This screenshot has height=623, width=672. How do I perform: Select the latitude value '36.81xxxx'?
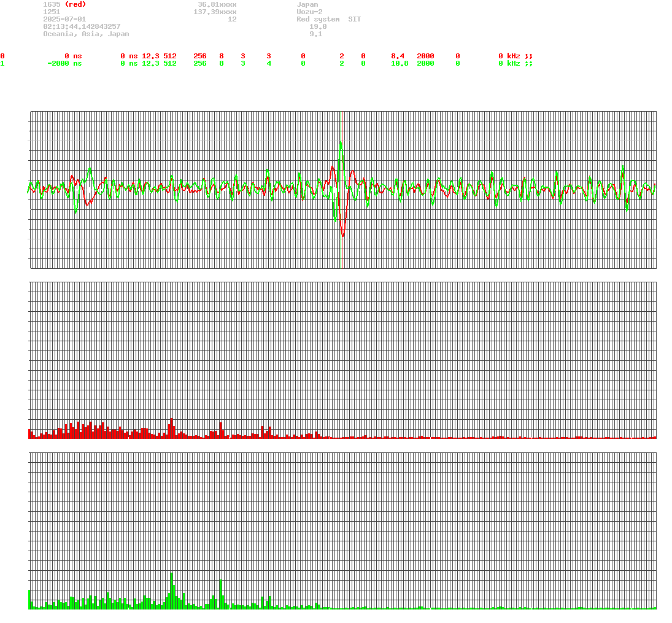(x=217, y=4)
